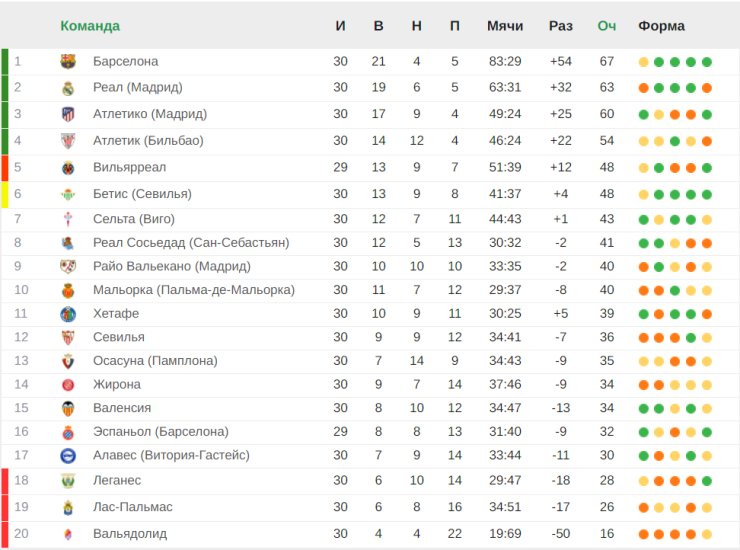
Task: Sort table by the Оч points column
Action: click(606, 26)
